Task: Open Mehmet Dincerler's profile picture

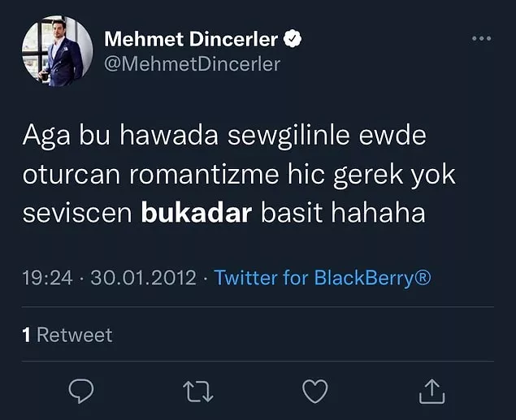Action: click(x=55, y=51)
